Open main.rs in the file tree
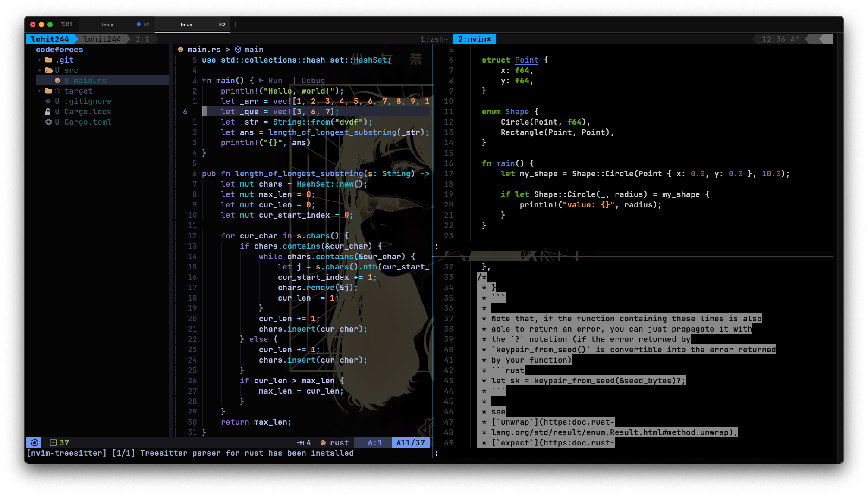The image size is (868, 495). pyautogui.click(x=90, y=81)
